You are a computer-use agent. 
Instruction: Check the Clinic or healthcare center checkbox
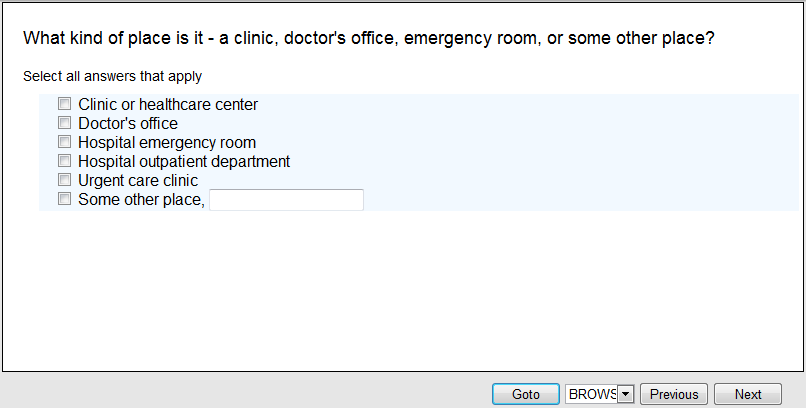(65, 104)
